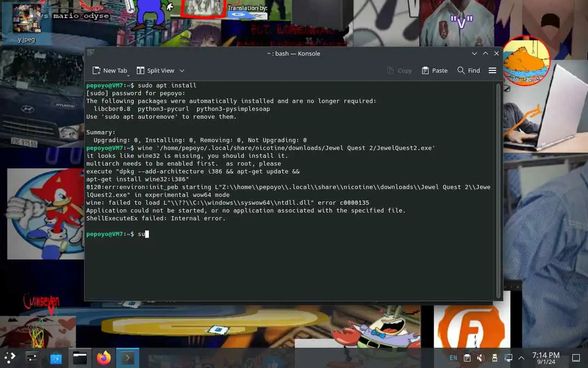Click 'python3-pysimplesoap' package name in terminal
Image resolution: width=588 pixels, height=368 pixels.
point(233,109)
